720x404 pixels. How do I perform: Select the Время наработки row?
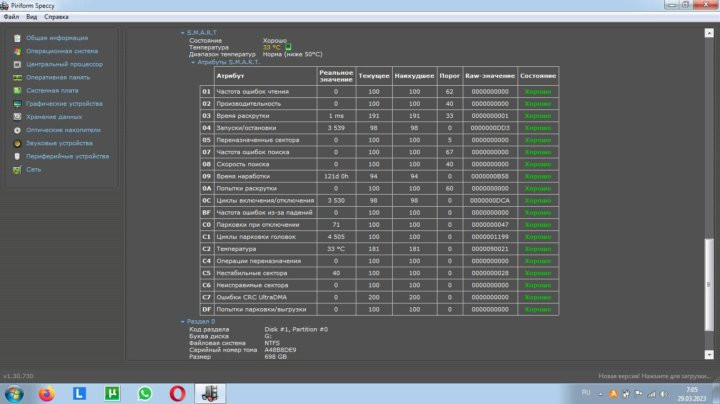point(379,176)
